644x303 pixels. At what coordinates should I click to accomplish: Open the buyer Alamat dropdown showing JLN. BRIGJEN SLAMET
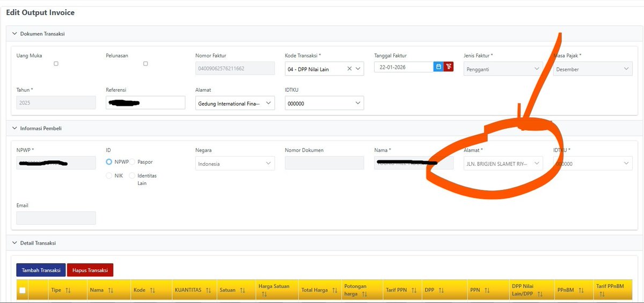coord(503,164)
